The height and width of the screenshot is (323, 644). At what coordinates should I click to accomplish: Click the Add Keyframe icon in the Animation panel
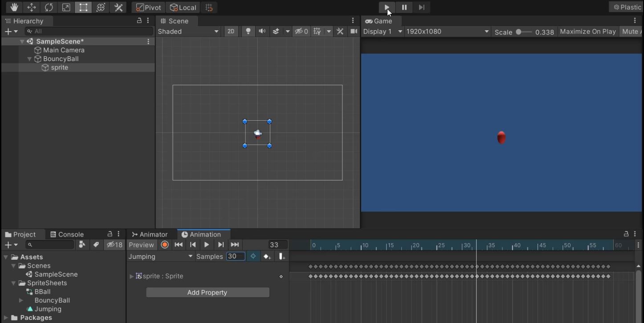pyautogui.click(x=267, y=257)
